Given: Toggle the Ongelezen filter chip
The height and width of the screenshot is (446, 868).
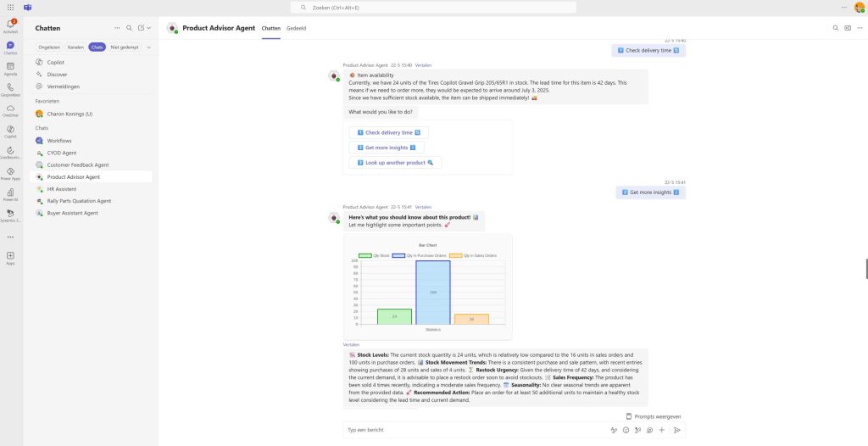Looking at the screenshot, I should [49, 47].
